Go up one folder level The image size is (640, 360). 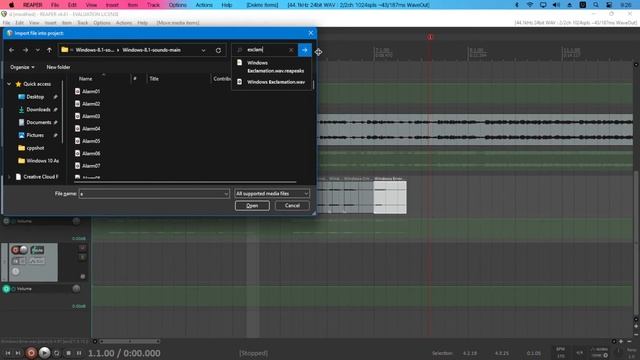click(x=49, y=50)
